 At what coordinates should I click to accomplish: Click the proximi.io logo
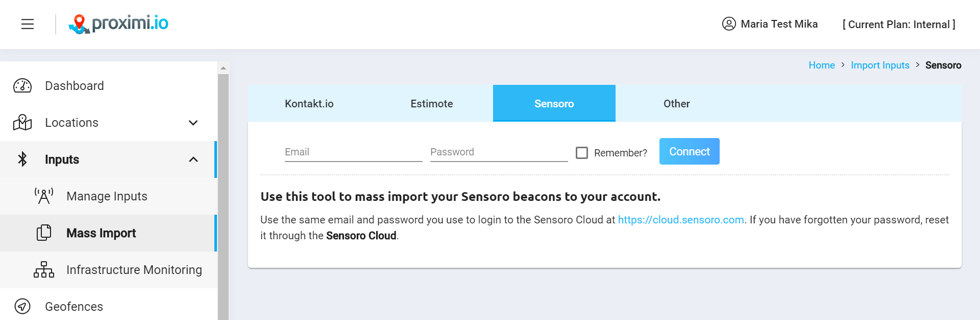(118, 24)
